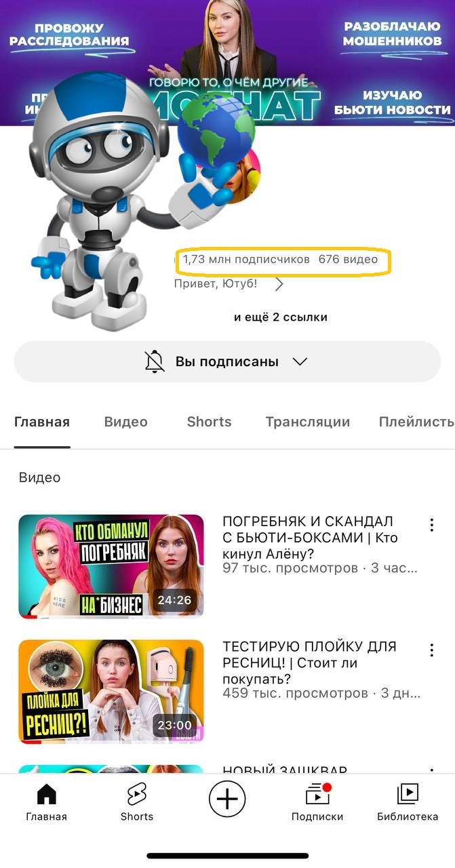The width and height of the screenshot is (455, 868).
Task: Switch to the Shorts channel tab
Action: pos(209,422)
